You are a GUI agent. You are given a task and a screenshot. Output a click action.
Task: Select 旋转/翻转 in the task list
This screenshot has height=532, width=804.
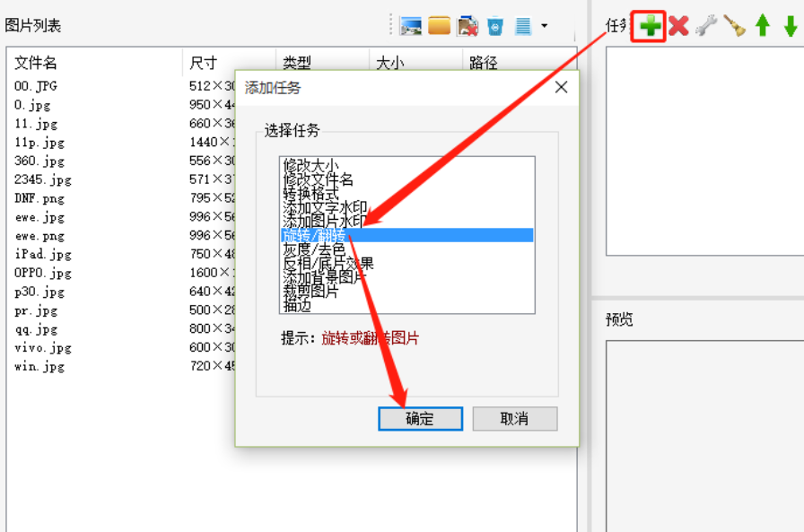(407, 235)
